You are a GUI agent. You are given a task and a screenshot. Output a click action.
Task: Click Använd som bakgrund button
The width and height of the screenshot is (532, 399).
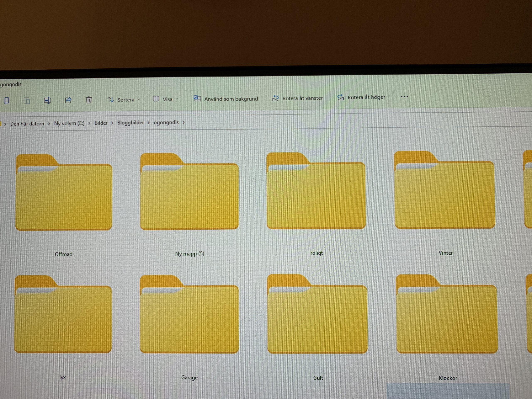coord(226,99)
